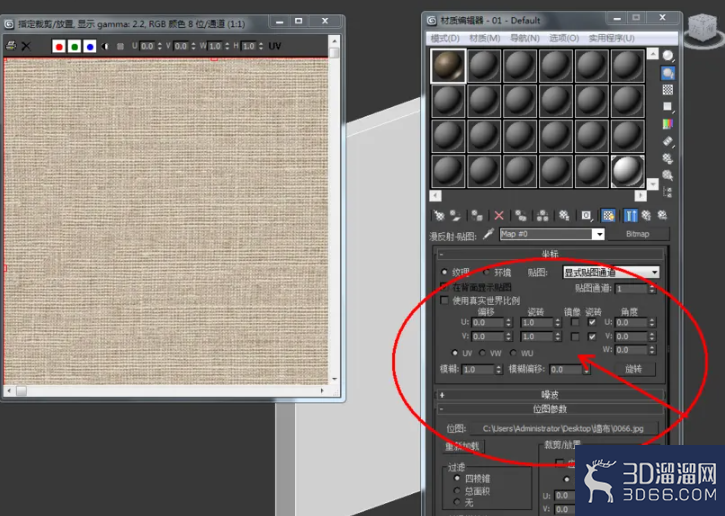Collapse the 位图参数 rollout
Viewport: 725px width, 516px height.
549,409
